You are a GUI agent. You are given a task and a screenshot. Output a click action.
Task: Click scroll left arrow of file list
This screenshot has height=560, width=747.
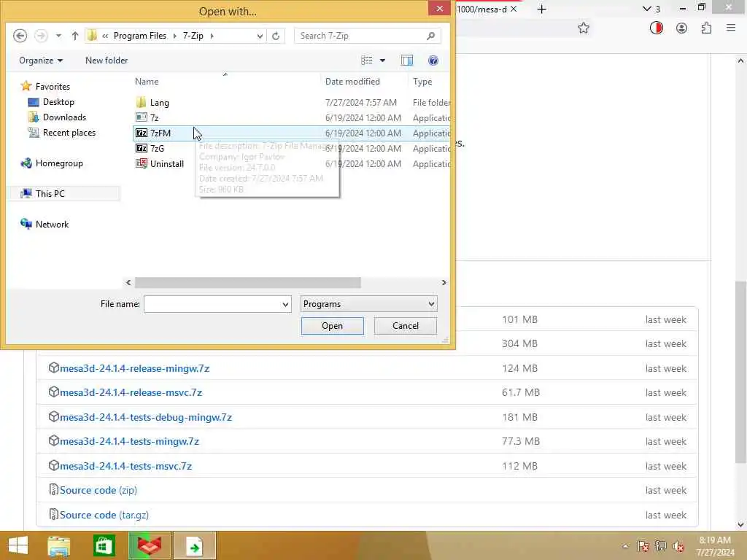point(128,283)
